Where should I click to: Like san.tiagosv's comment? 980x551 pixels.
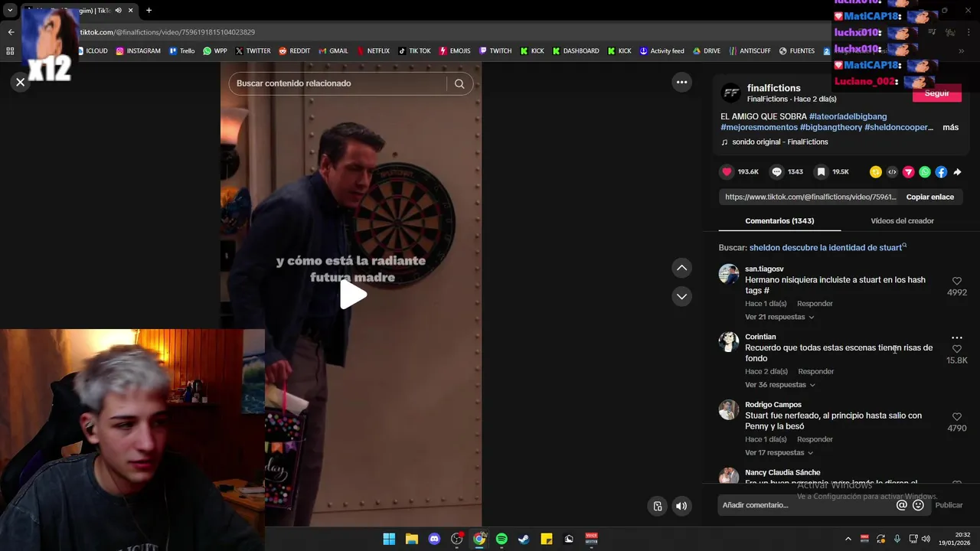956,282
